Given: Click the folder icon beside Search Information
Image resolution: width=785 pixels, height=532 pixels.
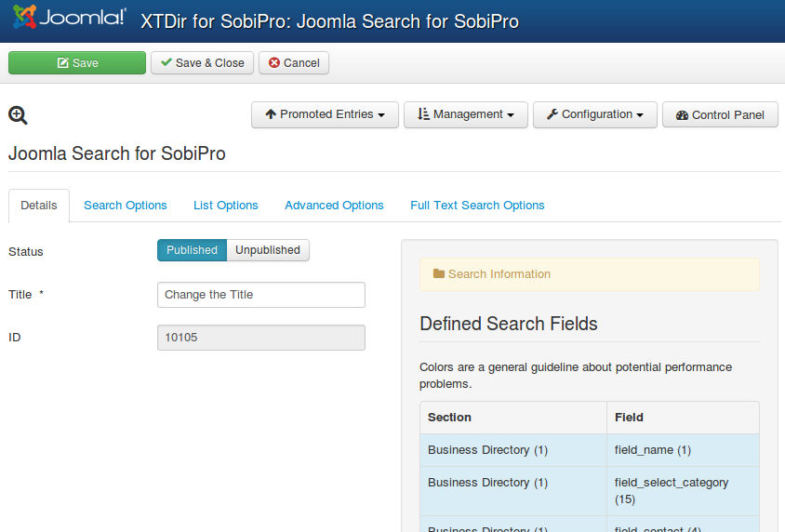Looking at the screenshot, I should click(439, 273).
